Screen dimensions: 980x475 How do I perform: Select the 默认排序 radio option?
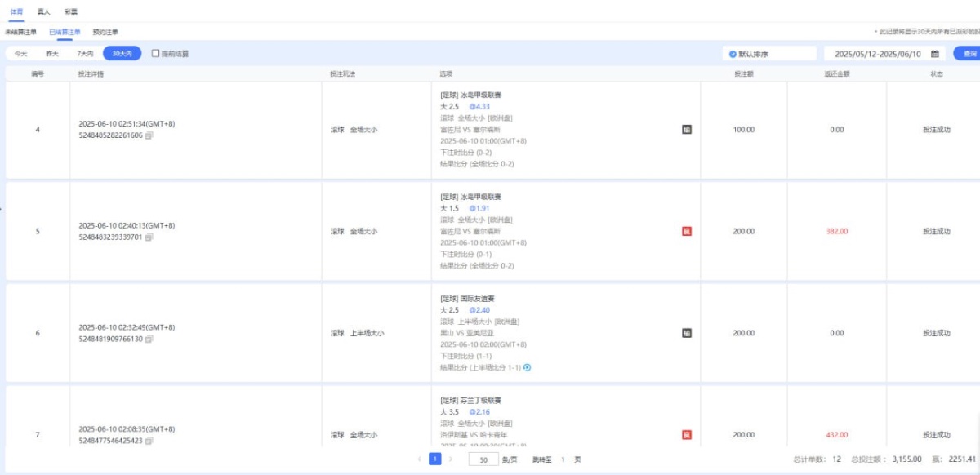733,54
